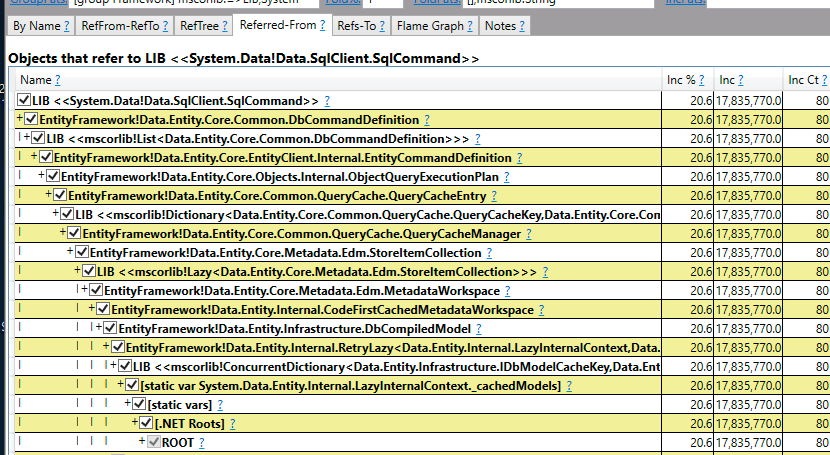
Task: Uncheck the SqlCommand LIB root checkbox
Action: pyautogui.click(x=24, y=100)
